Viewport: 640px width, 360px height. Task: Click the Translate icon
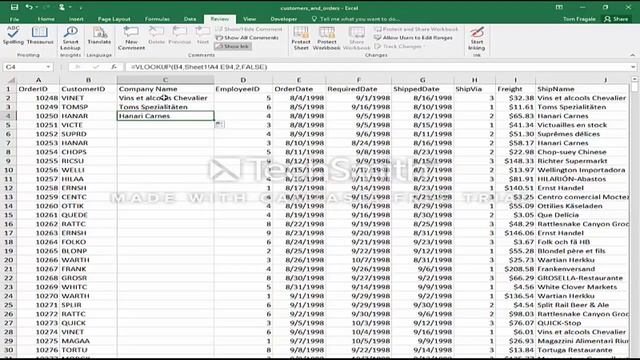[99, 36]
